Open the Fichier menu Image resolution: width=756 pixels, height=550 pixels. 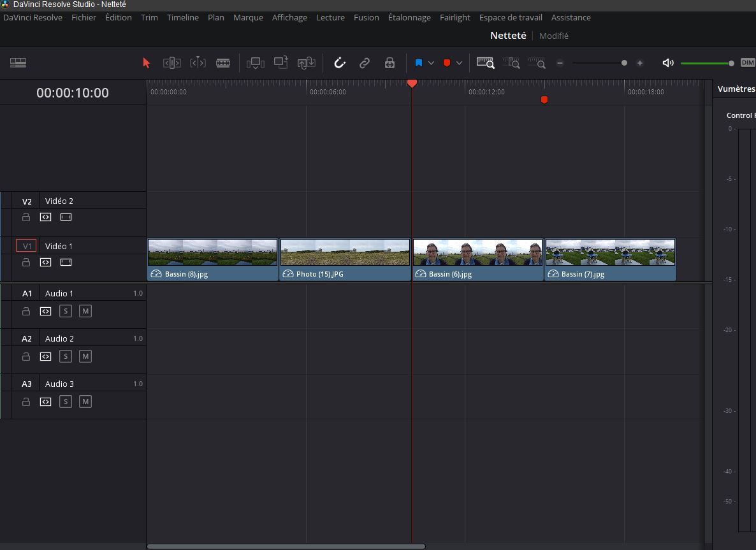(x=84, y=17)
